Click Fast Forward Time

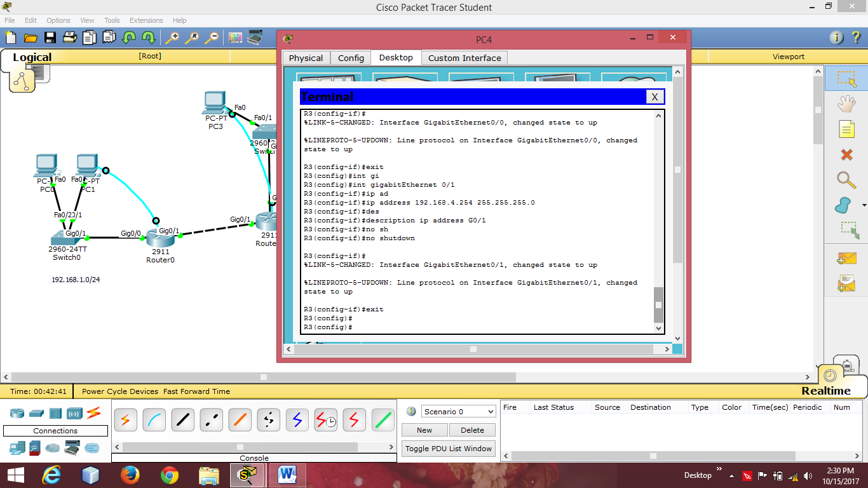click(x=196, y=391)
